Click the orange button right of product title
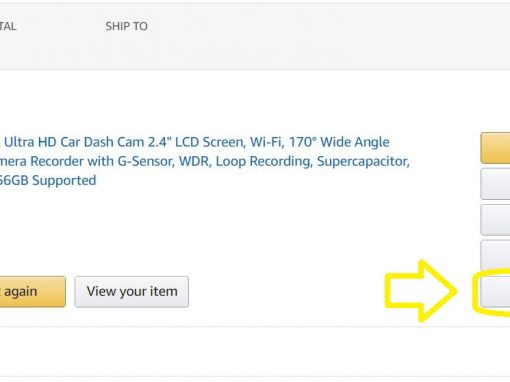Screen dimensions: 510x382 coord(495,148)
